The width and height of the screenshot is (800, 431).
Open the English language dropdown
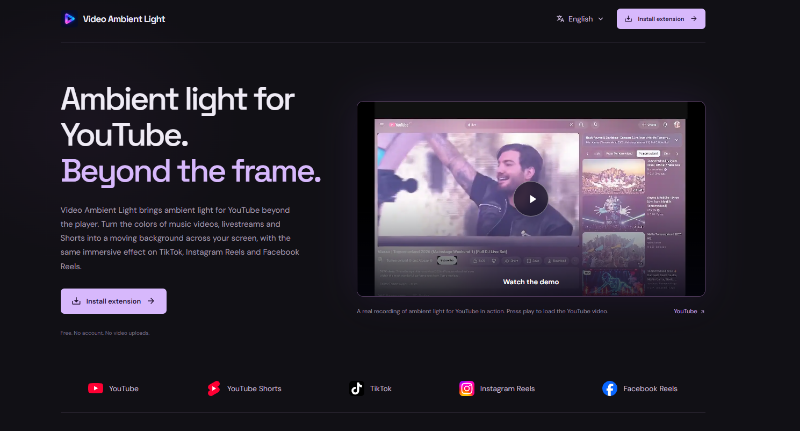pyautogui.click(x=580, y=19)
